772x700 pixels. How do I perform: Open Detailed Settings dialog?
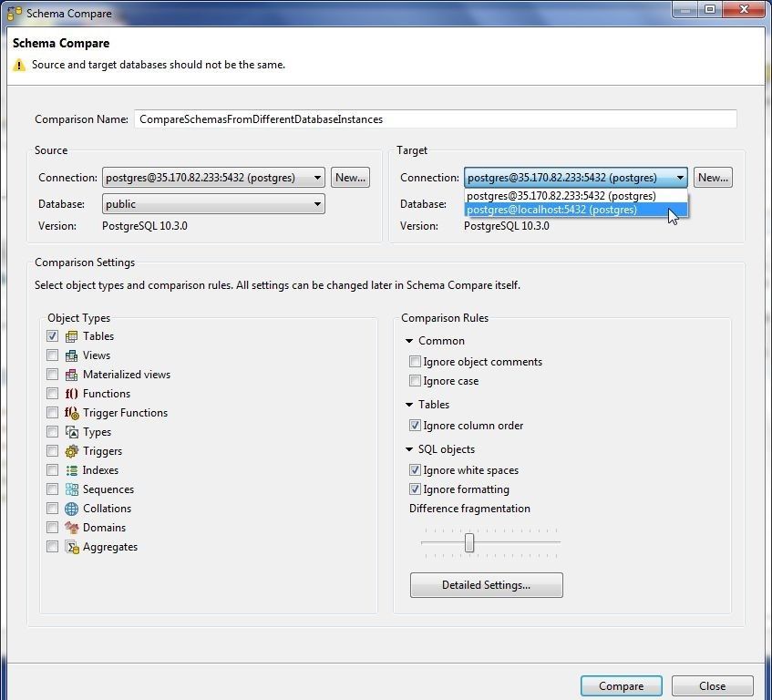487,585
